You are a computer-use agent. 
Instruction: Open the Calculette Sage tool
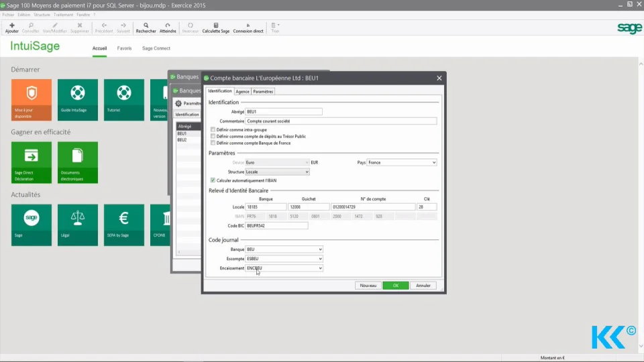(x=215, y=27)
